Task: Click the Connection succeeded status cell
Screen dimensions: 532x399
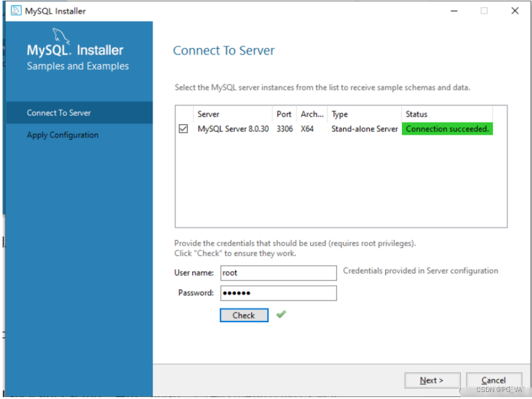Action: (x=447, y=129)
